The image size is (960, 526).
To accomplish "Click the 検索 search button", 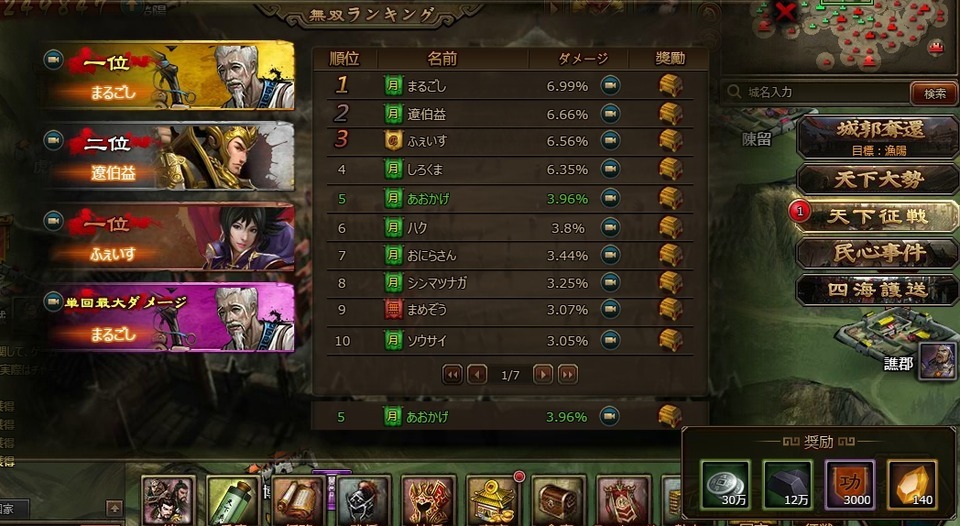I will click(x=934, y=94).
